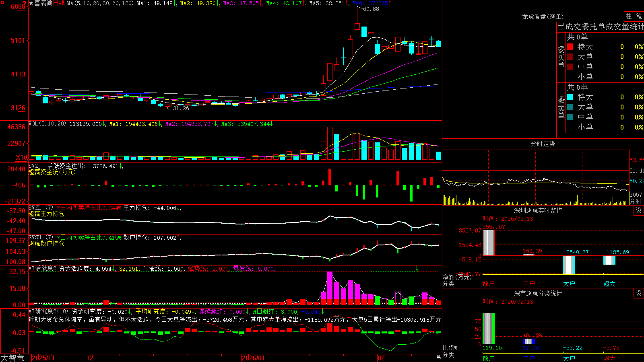Click the teal 中单 sell-order swatch

[x=570, y=117]
